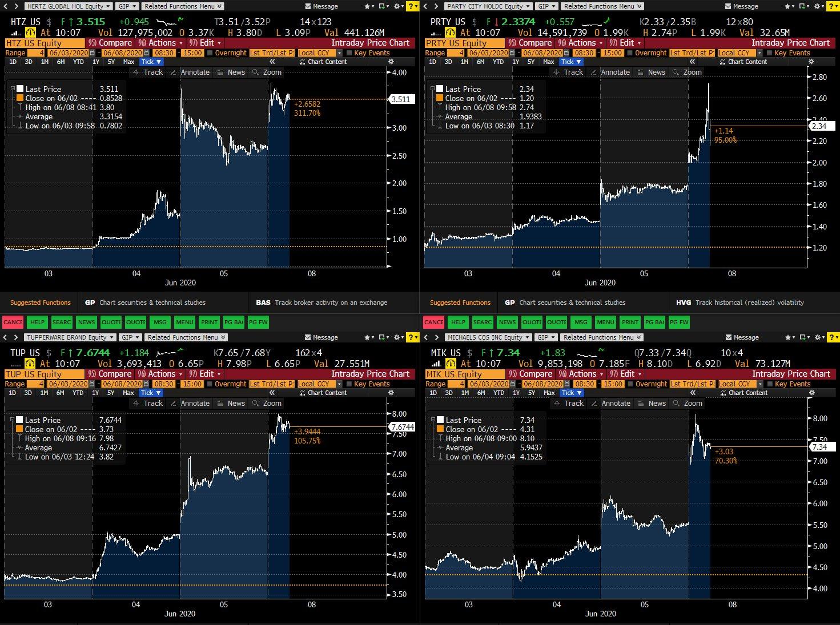Click the red CANCEL key above the TUPPERWARE panel
Screen dimensions: 840x625
pyautogui.click(x=13, y=322)
